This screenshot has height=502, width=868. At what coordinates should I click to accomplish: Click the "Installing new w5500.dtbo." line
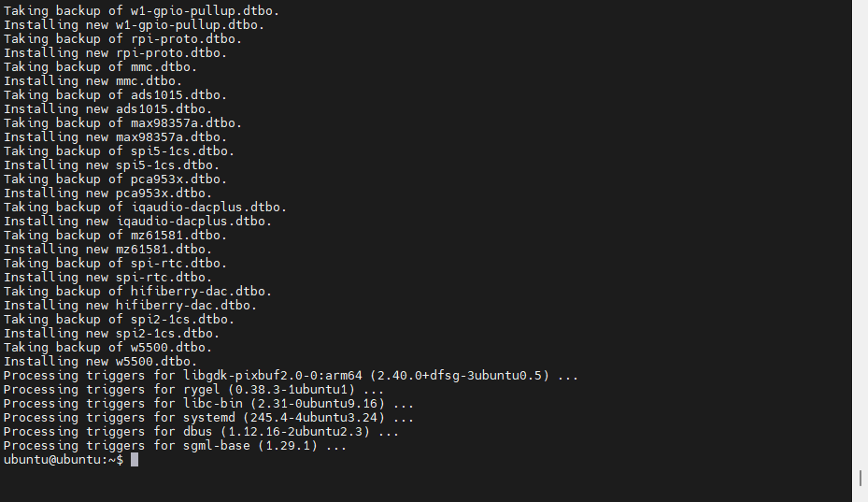coord(100,362)
